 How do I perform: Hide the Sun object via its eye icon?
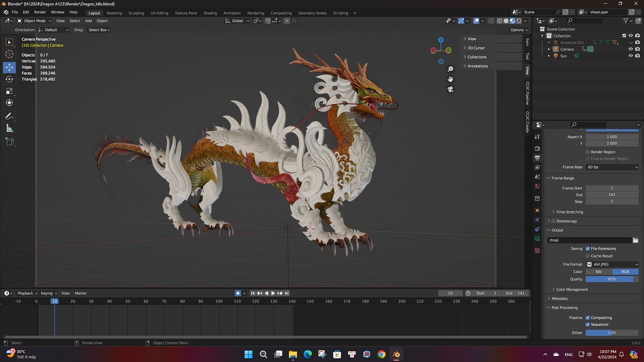(631, 56)
